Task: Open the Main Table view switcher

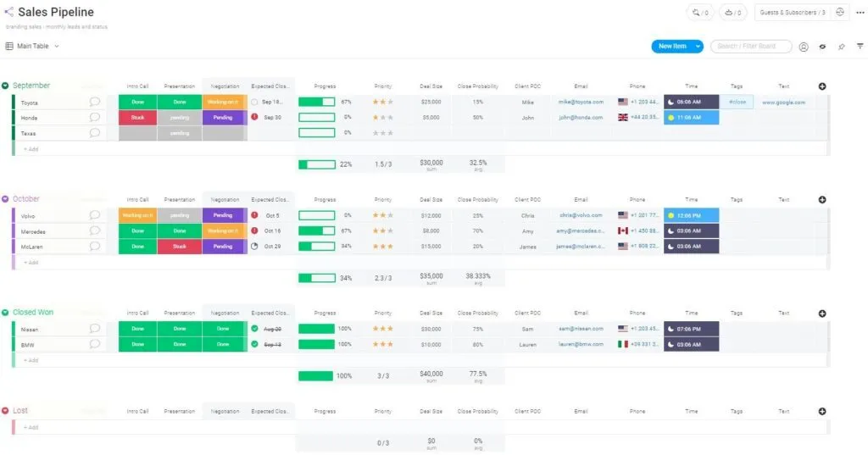Action: pos(33,47)
